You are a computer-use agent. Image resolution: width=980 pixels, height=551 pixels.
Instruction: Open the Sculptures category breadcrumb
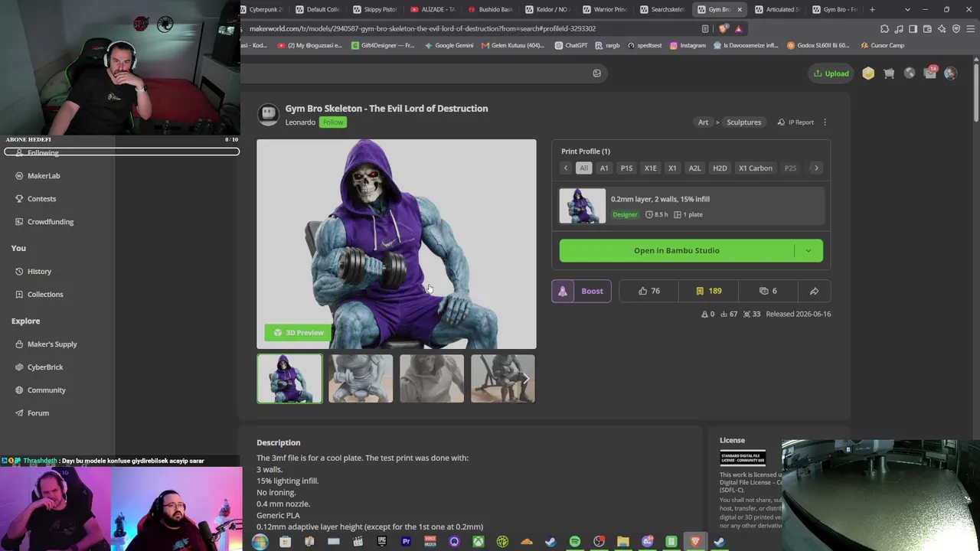743,122
